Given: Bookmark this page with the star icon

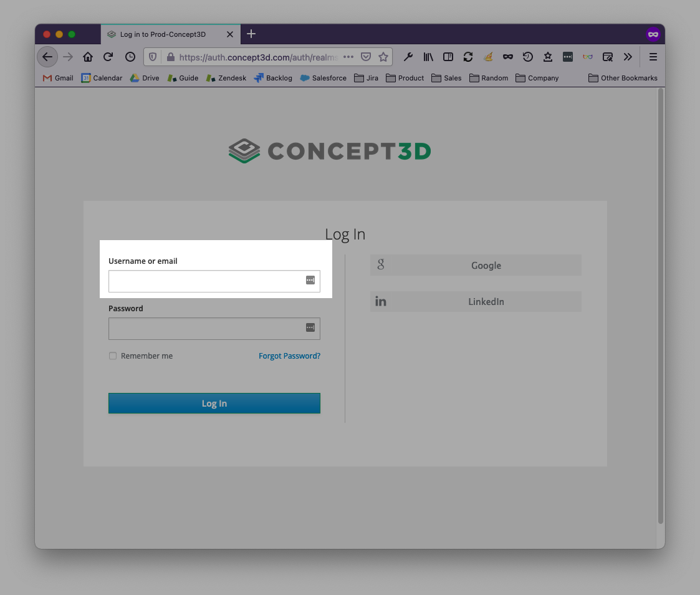Looking at the screenshot, I should pyautogui.click(x=383, y=57).
